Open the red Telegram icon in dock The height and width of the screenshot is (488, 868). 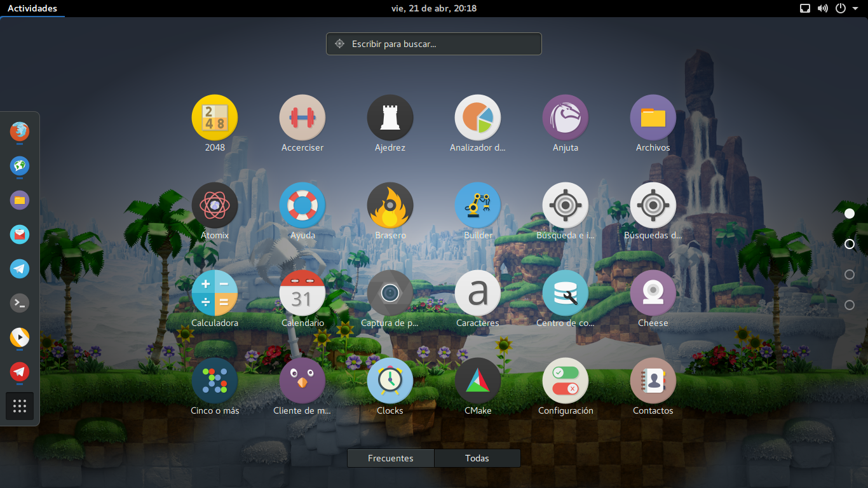point(20,372)
